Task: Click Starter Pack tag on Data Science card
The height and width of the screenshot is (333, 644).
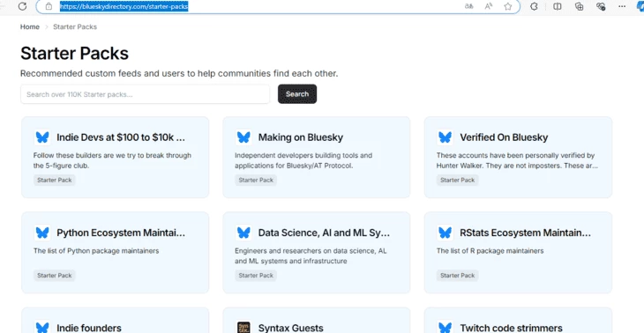Action: coord(256,275)
